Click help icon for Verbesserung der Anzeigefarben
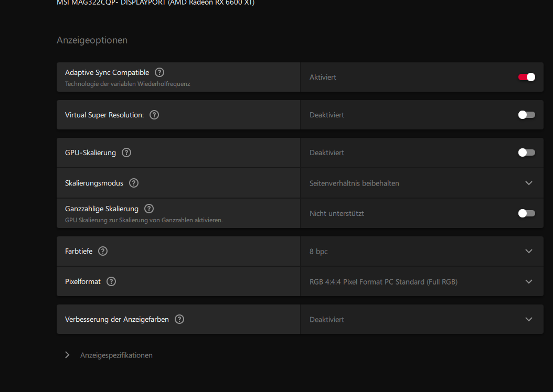Image resolution: width=553 pixels, height=392 pixels. pos(179,319)
